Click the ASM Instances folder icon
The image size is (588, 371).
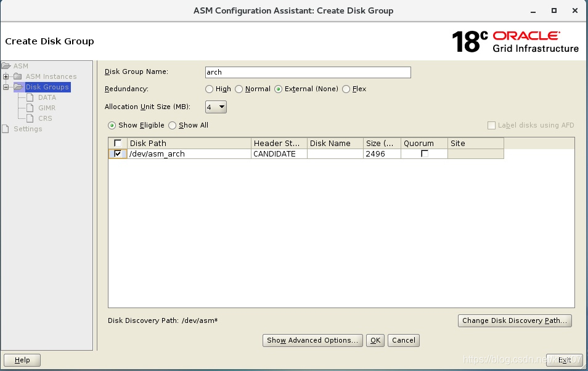pyautogui.click(x=18, y=76)
